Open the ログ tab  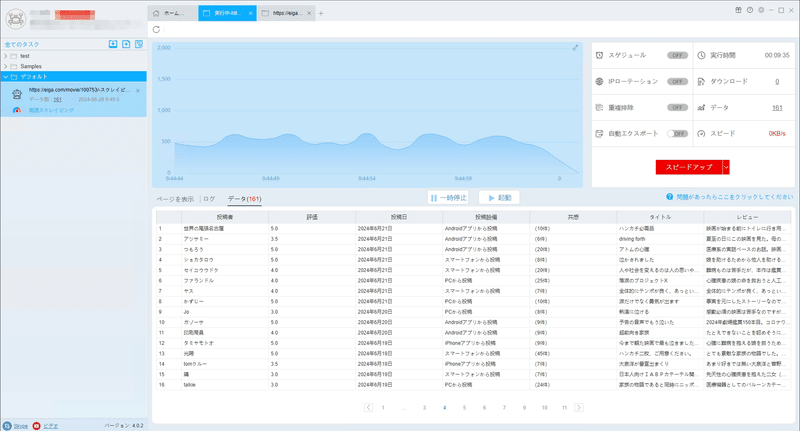point(209,199)
